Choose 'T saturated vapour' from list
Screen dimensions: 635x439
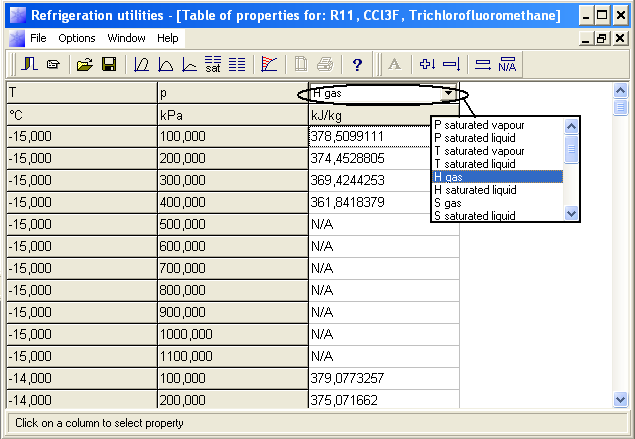[479, 151]
